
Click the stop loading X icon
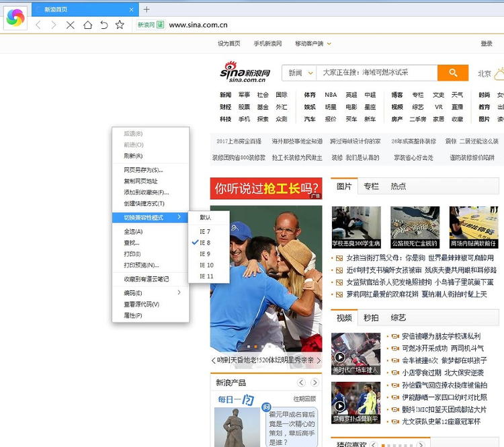[x=70, y=25]
